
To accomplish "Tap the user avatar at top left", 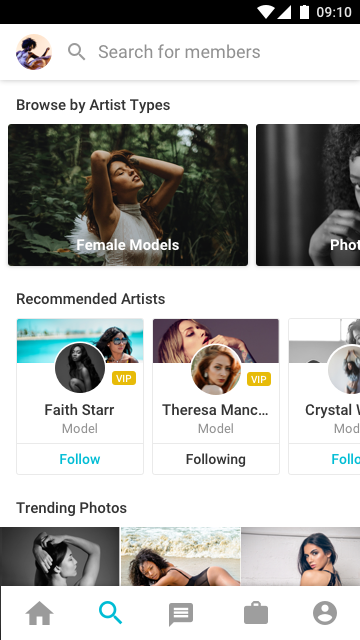I will coord(34,52).
